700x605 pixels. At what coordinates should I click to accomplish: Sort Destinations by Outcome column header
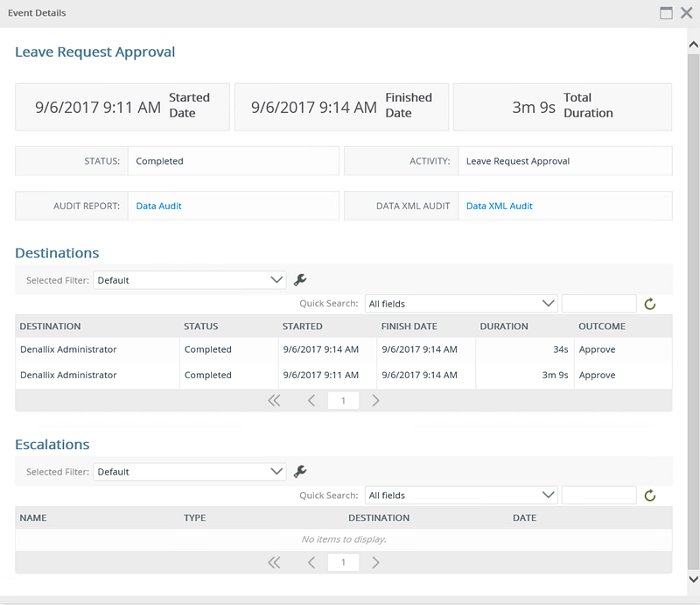point(602,327)
